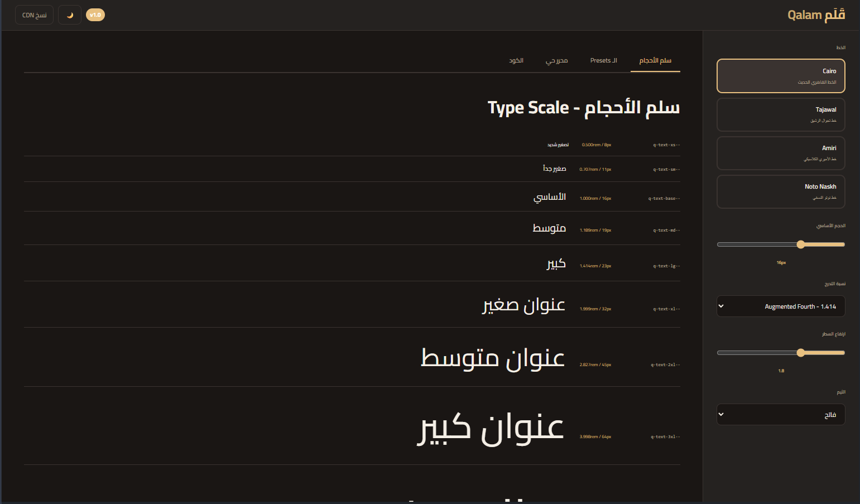Click the متوسط sample text in the md row
The width and height of the screenshot is (860, 504).
pyautogui.click(x=549, y=228)
